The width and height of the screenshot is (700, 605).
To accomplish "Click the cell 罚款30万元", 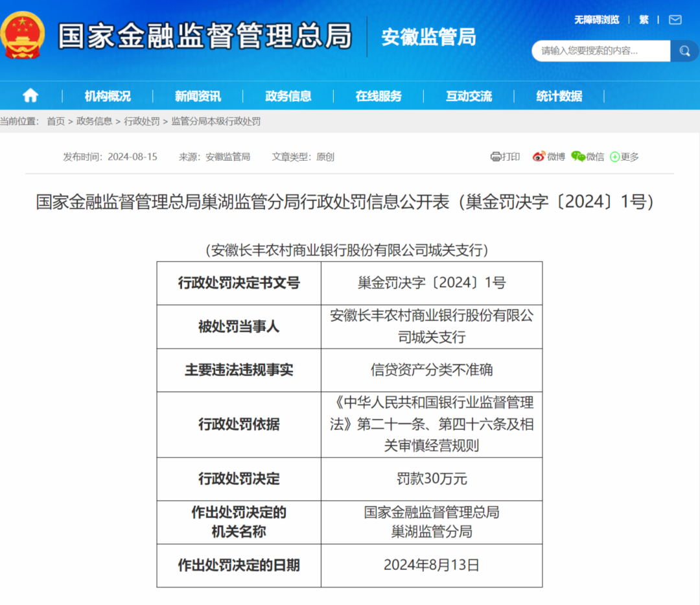I will 432,479.
